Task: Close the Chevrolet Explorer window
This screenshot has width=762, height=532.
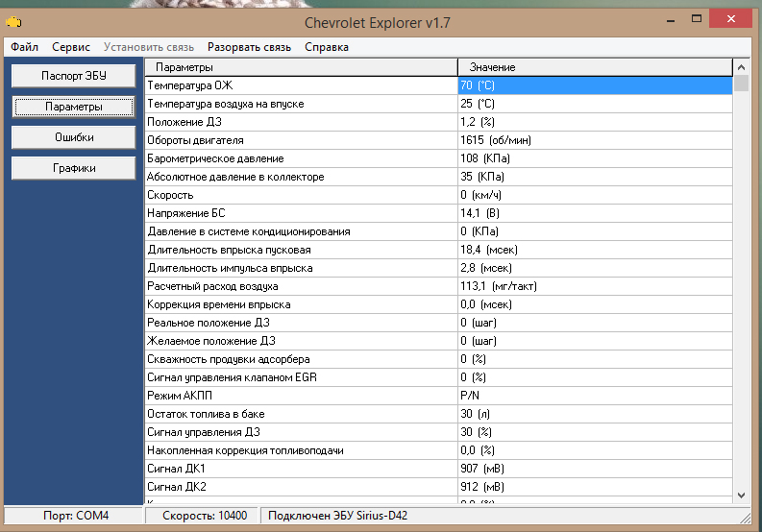Action: 731,19
